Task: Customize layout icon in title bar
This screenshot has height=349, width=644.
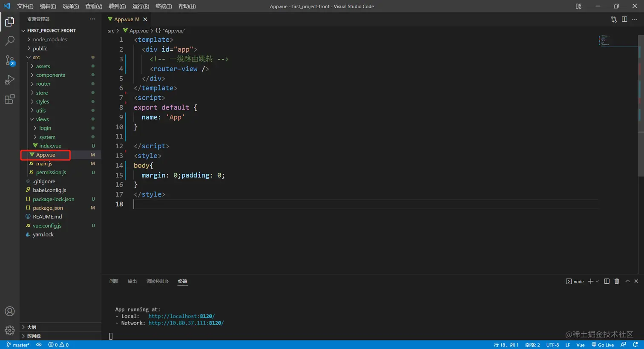Action: pyautogui.click(x=578, y=6)
